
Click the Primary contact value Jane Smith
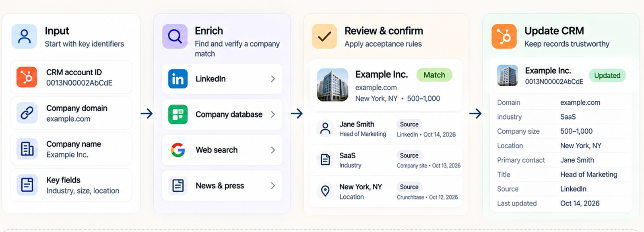(x=577, y=160)
